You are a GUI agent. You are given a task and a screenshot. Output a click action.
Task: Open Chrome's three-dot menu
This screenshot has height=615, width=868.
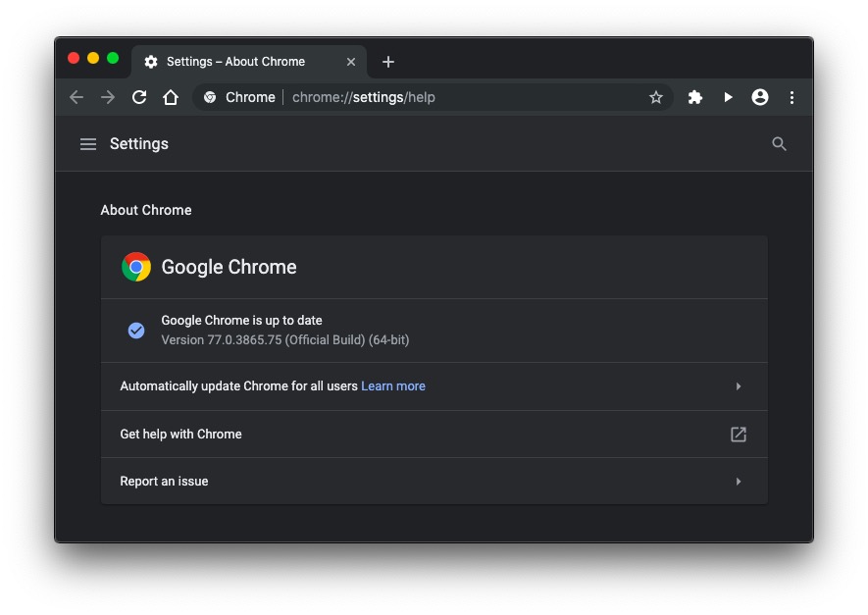[791, 97]
